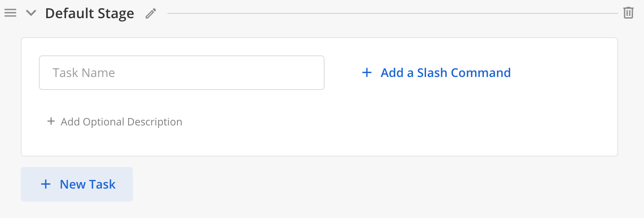The width and height of the screenshot is (644, 218).
Task: Click the plus icon before Slash Command
Action: pos(366,73)
